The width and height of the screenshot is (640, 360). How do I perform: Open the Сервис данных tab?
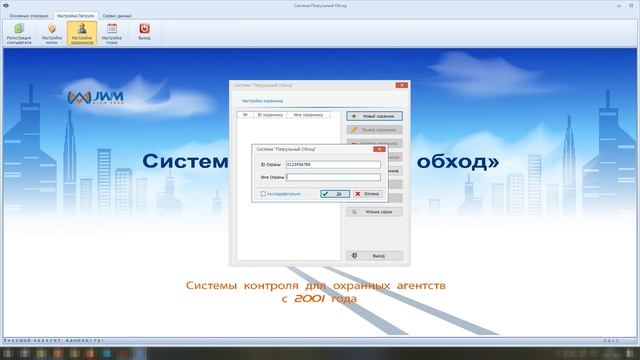coord(117,16)
